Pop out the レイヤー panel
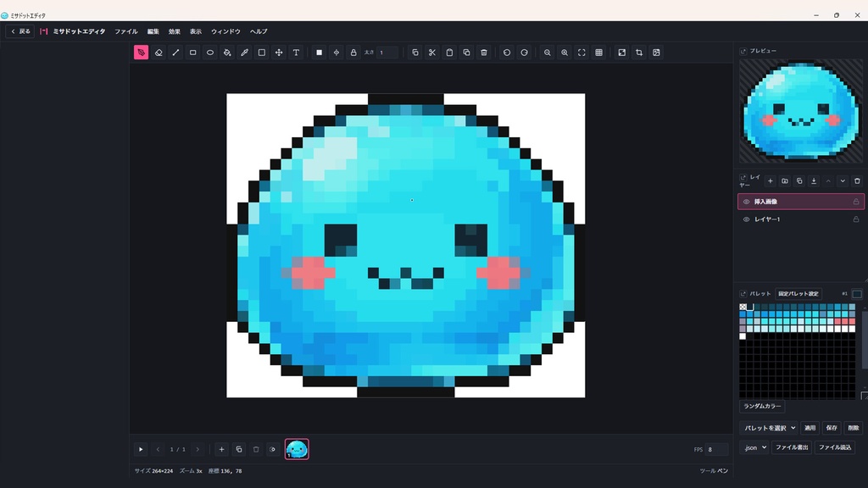Viewport: 868px width, 488px height. 743,178
